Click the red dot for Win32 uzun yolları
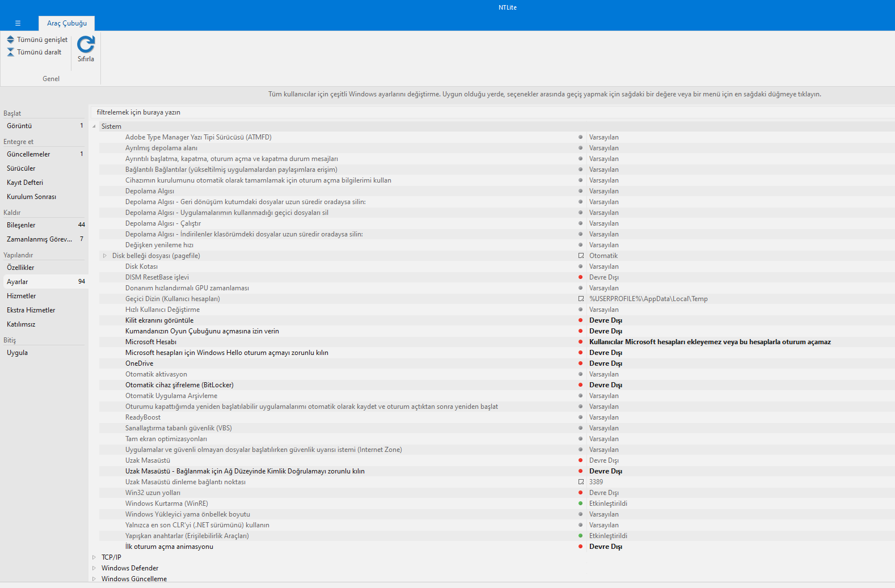 click(x=580, y=493)
